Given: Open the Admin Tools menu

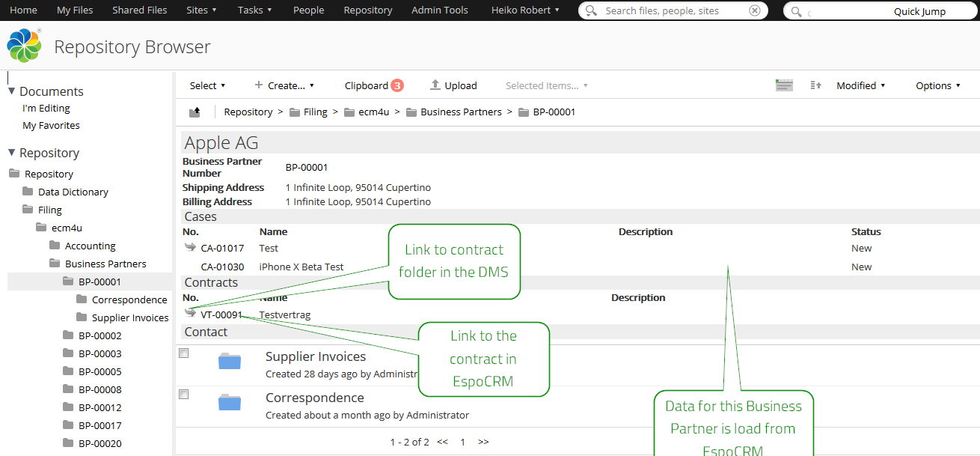Looking at the screenshot, I should (x=439, y=10).
